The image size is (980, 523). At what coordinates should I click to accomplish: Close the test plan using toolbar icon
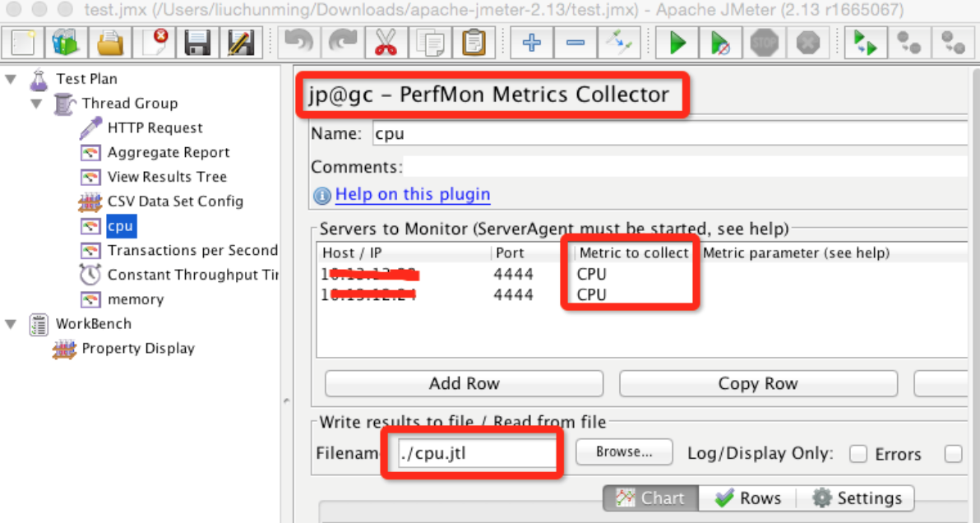pos(154,43)
